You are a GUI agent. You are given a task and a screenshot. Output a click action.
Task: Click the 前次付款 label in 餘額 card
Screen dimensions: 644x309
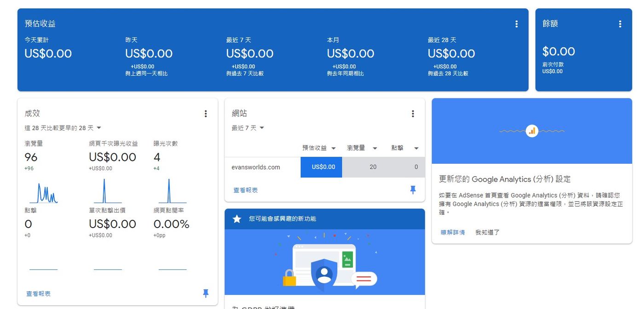[552, 65]
